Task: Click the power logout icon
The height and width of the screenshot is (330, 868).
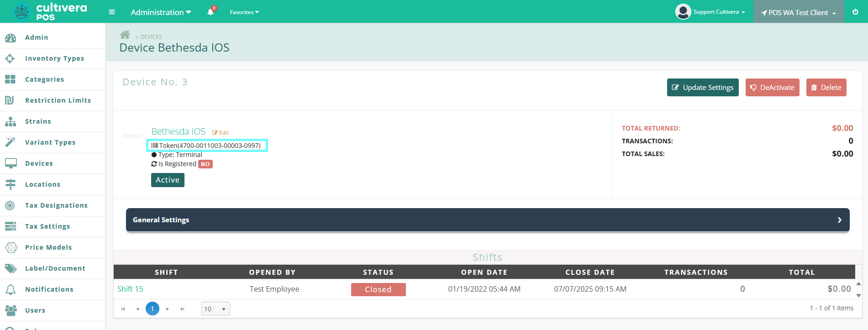Action: point(855,12)
